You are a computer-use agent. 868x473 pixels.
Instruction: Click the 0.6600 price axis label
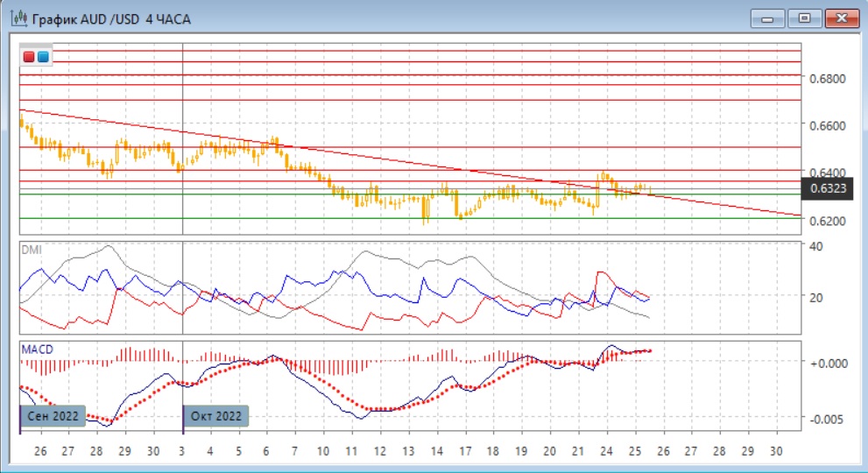828,126
